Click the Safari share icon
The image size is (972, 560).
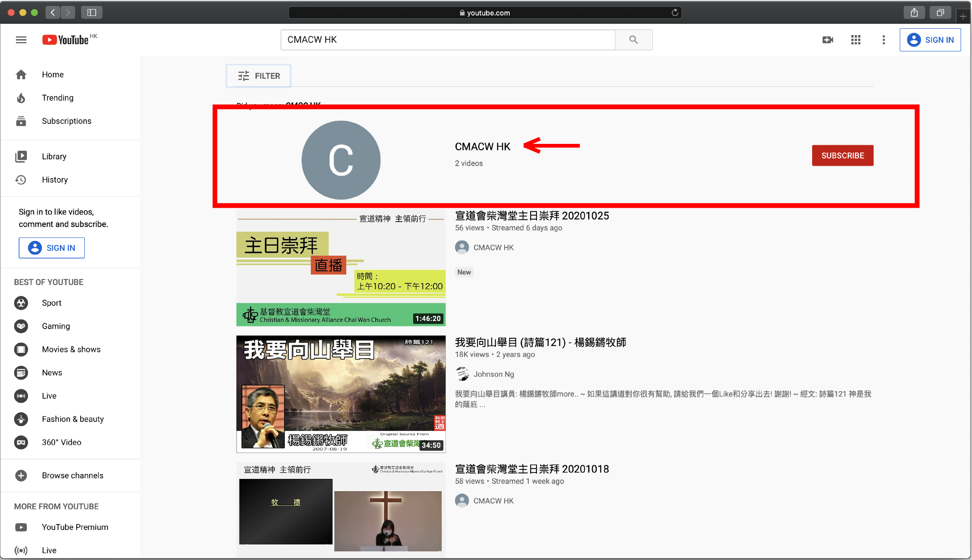914,12
